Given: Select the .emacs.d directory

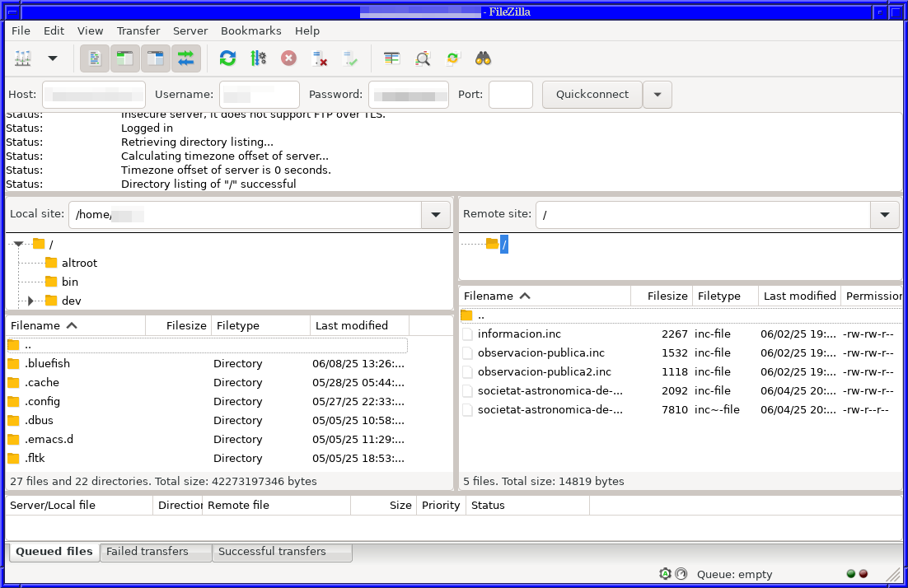Looking at the screenshot, I should click(x=208, y=439).
